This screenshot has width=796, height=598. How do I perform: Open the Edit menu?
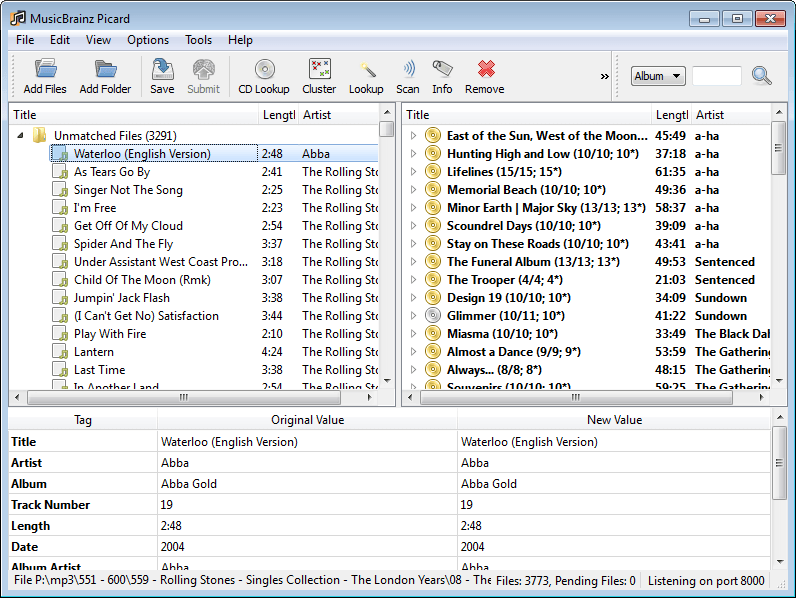click(x=60, y=40)
